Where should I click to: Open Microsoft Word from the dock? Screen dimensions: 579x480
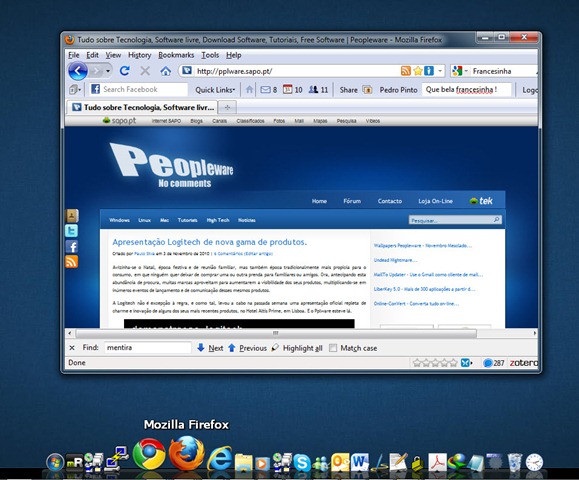click(x=360, y=462)
